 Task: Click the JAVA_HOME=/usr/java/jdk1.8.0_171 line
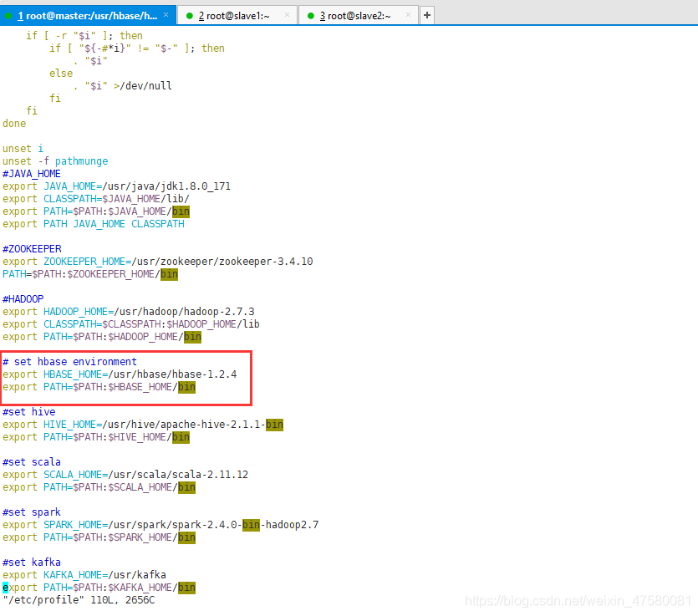pos(117,186)
